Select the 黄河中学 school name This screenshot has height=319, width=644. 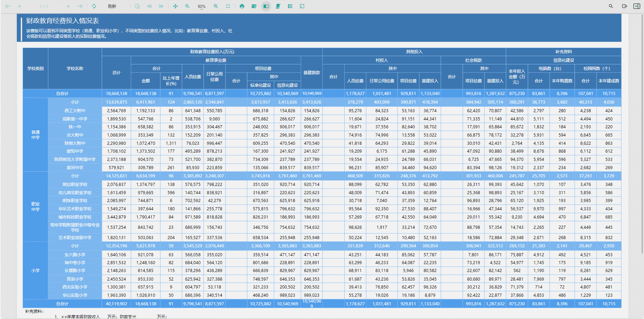click(x=75, y=168)
